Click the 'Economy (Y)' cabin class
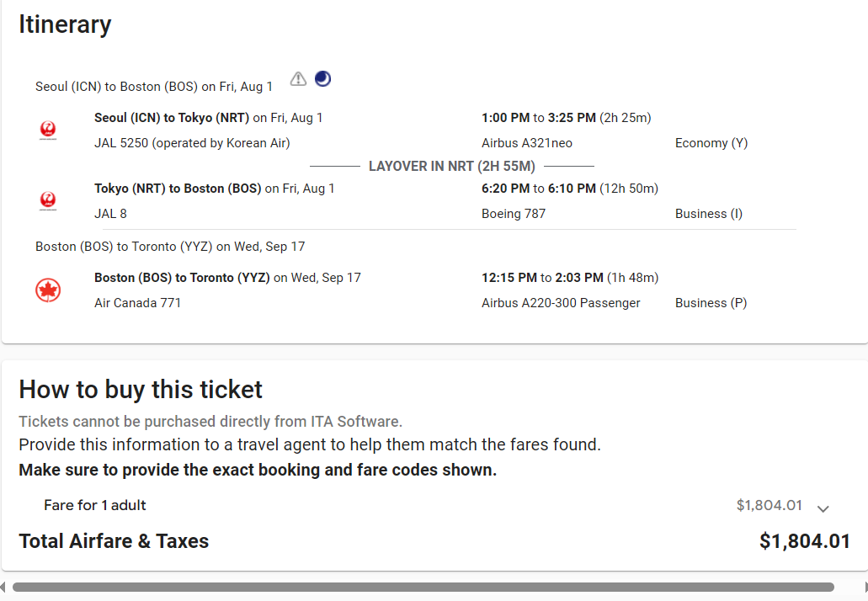Screen dimensions: 868x601 coord(711,143)
